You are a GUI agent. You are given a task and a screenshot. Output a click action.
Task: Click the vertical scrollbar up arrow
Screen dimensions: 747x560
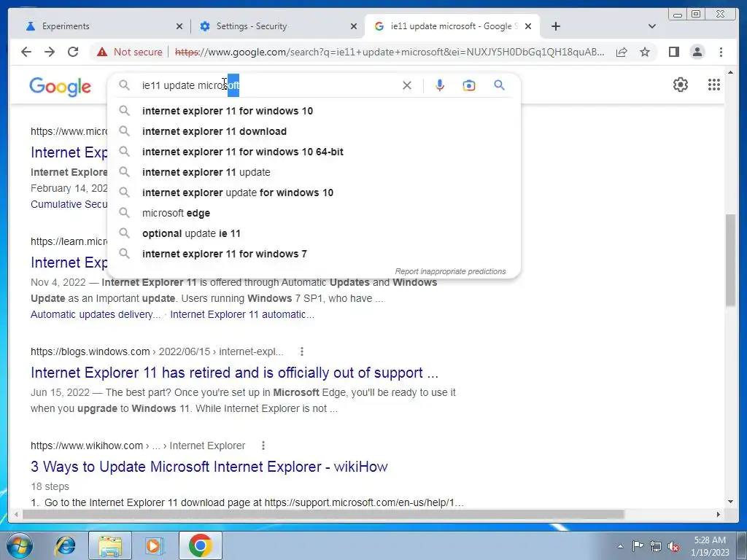pos(730,72)
